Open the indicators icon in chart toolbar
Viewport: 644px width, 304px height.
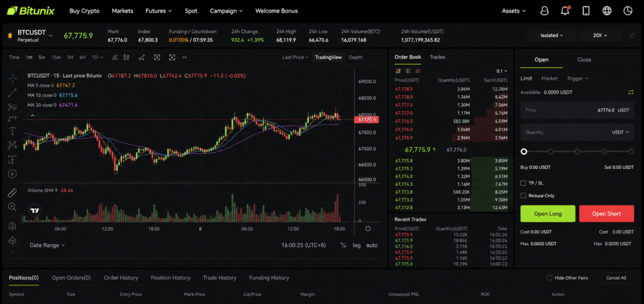tap(114, 57)
